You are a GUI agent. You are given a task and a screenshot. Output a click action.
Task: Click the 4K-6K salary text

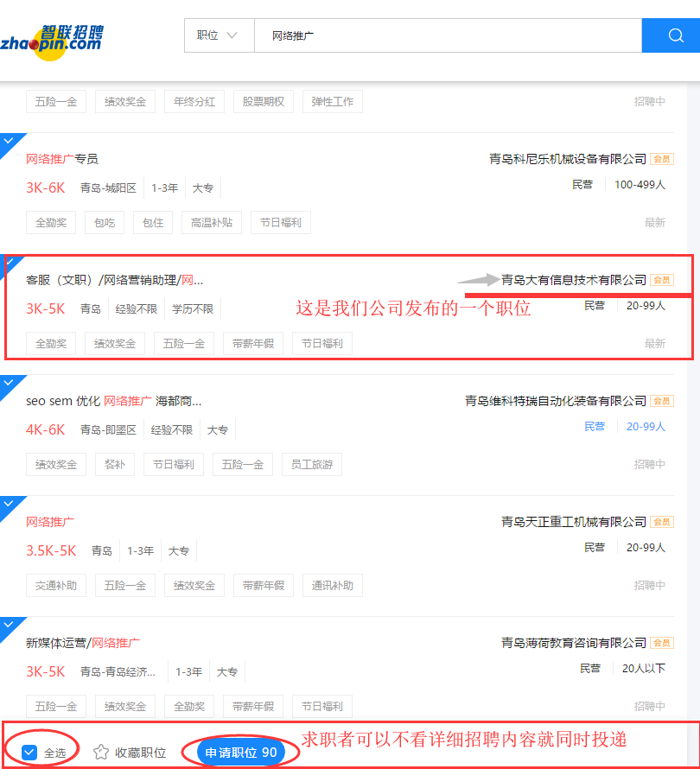(45, 430)
